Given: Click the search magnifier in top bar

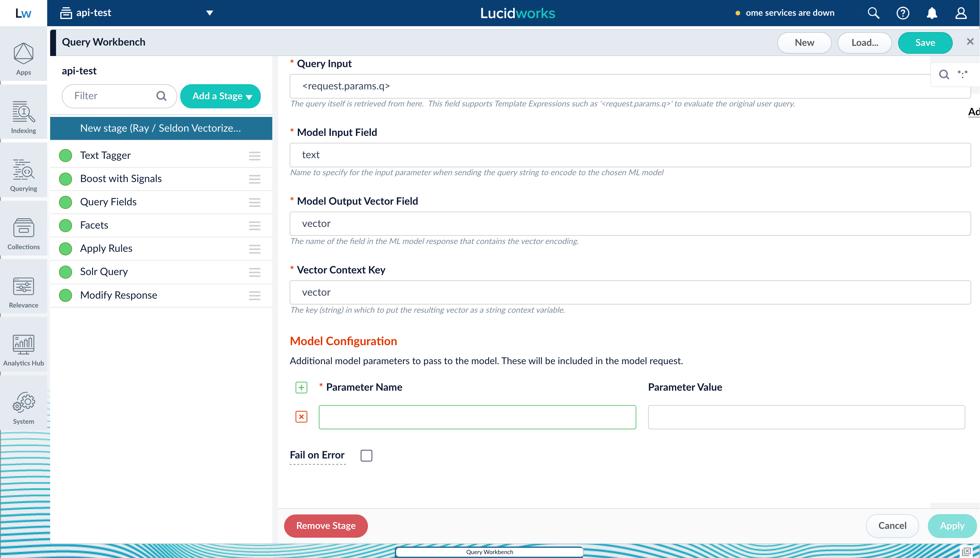Looking at the screenshot, I should pyautogui.click(x=873, y=13).
